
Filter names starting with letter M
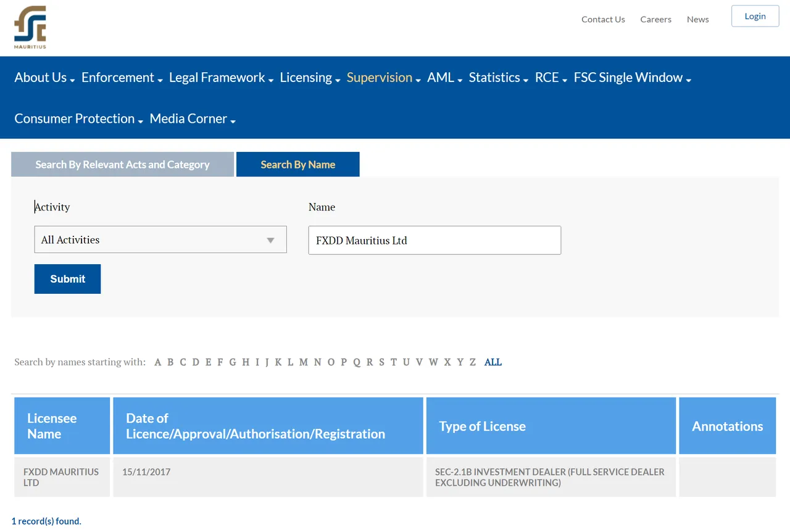click(x=304, y=362)
